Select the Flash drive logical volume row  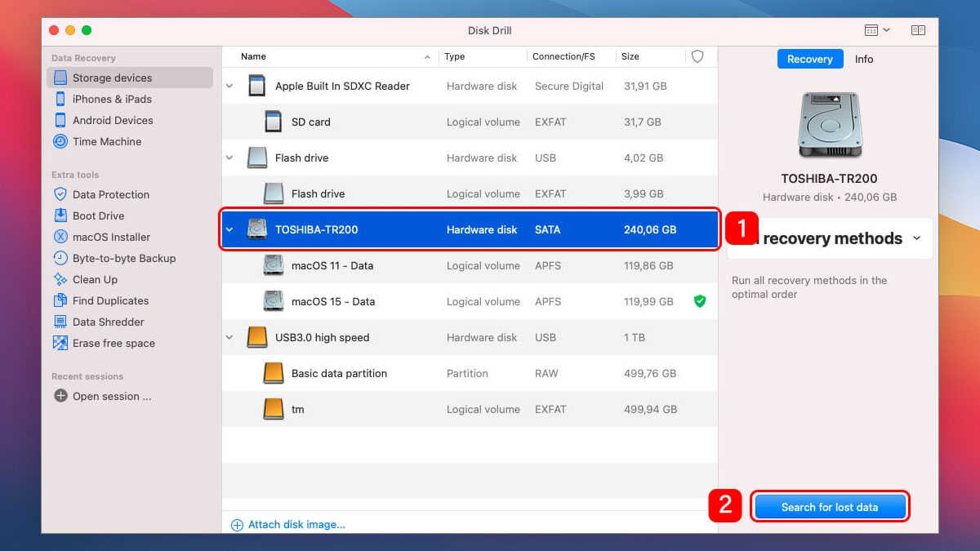tap(470, 193)
